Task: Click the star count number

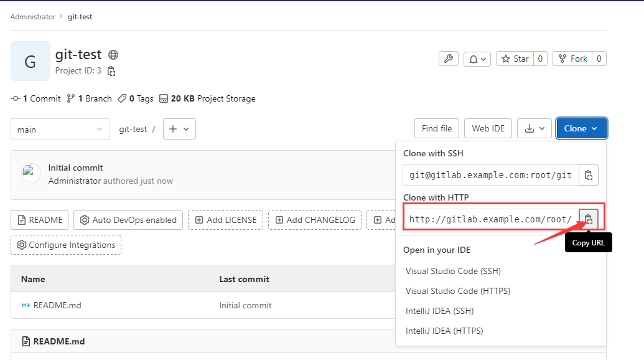Action: [541, 59]
